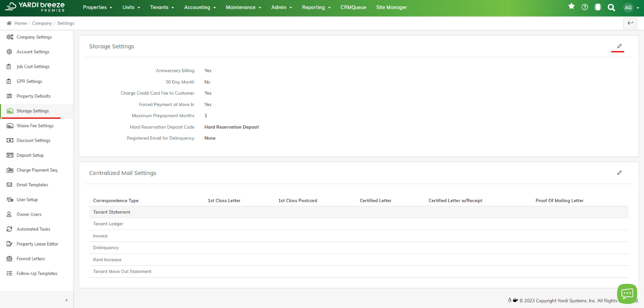Expand the Properties dropdown menu

pos(97,7)
